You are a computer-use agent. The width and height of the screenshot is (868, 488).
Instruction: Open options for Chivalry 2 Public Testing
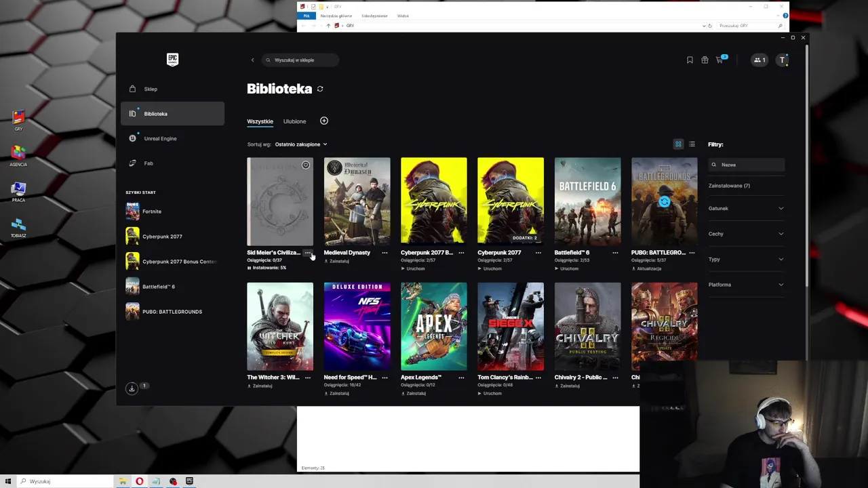[x=615, y=378]
